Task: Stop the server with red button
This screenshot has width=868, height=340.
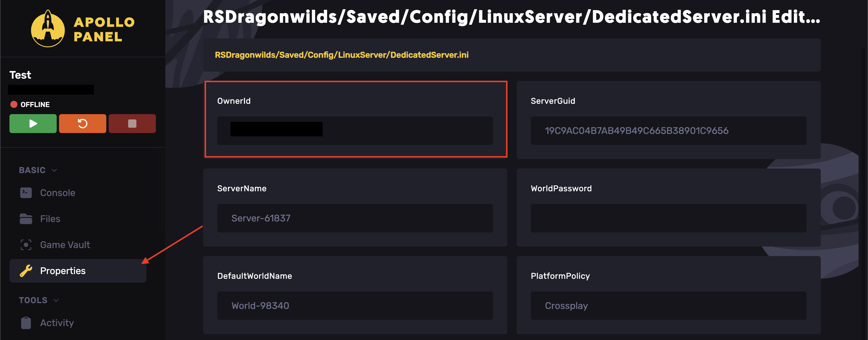Action: (x=132, y=124)
